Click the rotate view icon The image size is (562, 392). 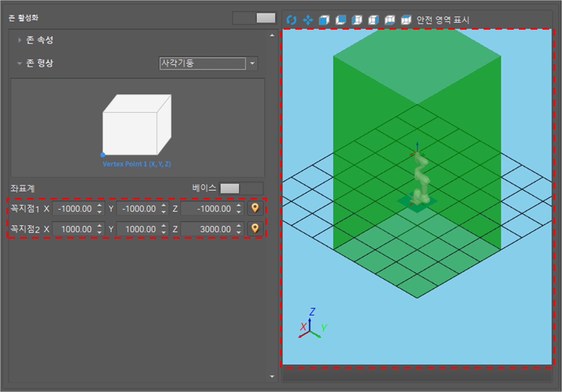[x=291, y=20]
